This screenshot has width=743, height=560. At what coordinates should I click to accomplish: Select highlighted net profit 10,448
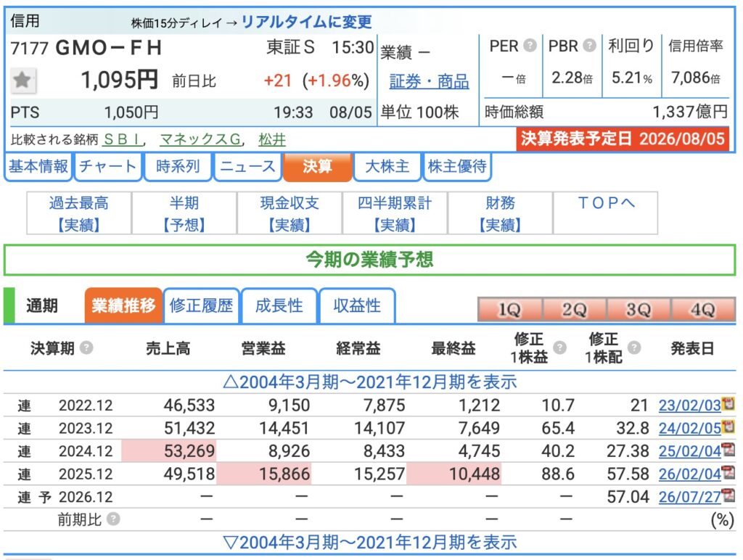[x=453, y=474]
